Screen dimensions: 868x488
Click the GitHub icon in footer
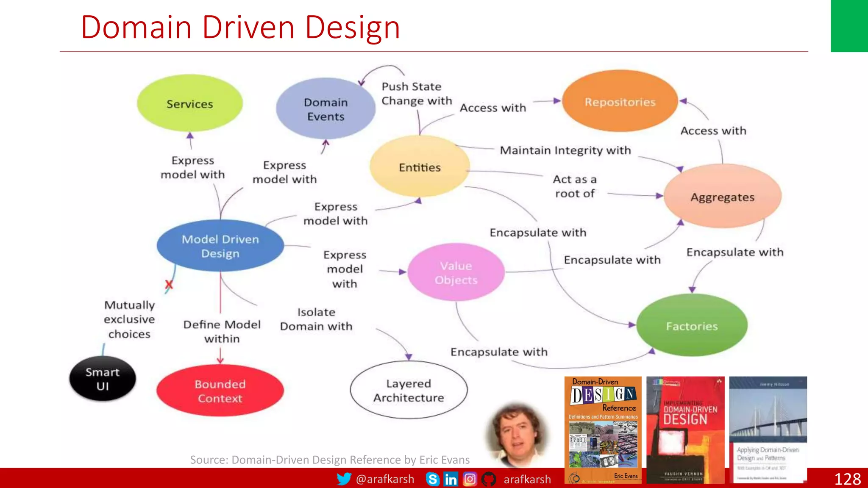click(489, 479)
